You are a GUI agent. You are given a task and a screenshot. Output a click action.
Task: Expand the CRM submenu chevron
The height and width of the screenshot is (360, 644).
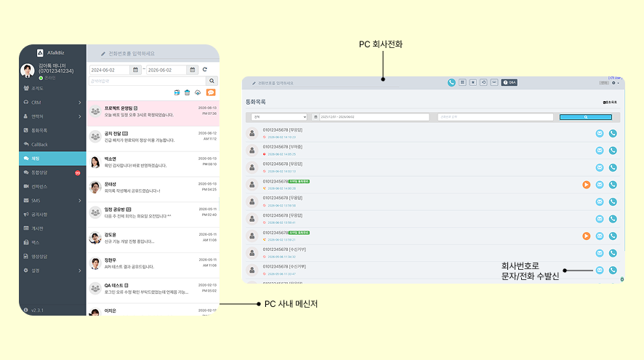[x=80, y=103]
